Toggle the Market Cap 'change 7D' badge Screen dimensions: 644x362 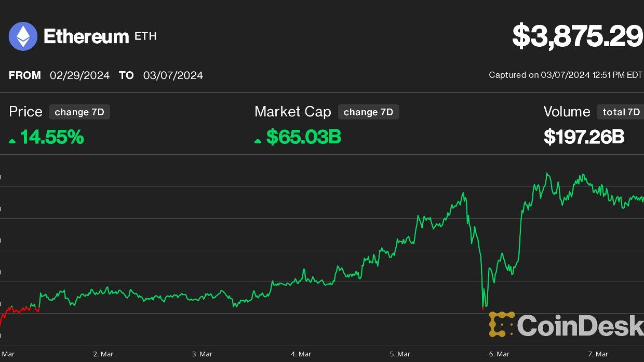click(369, 112)
